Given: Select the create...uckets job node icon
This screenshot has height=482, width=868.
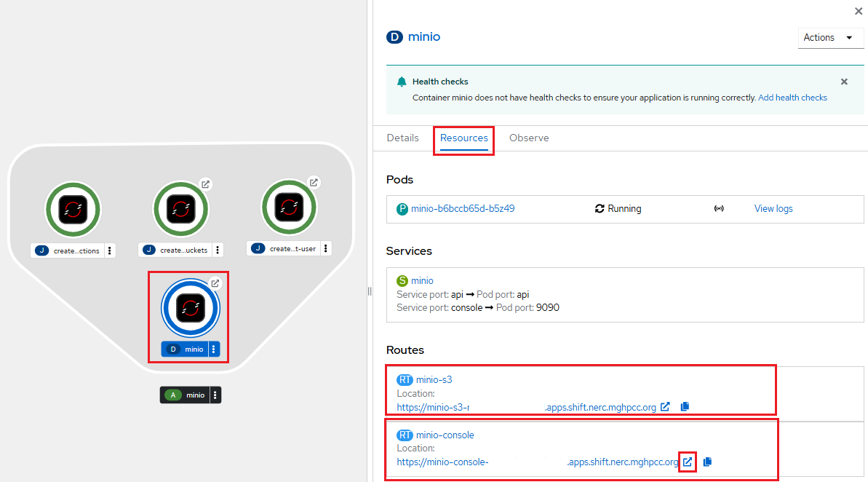Looking at the screenshot, I should (x=180, y=209).
